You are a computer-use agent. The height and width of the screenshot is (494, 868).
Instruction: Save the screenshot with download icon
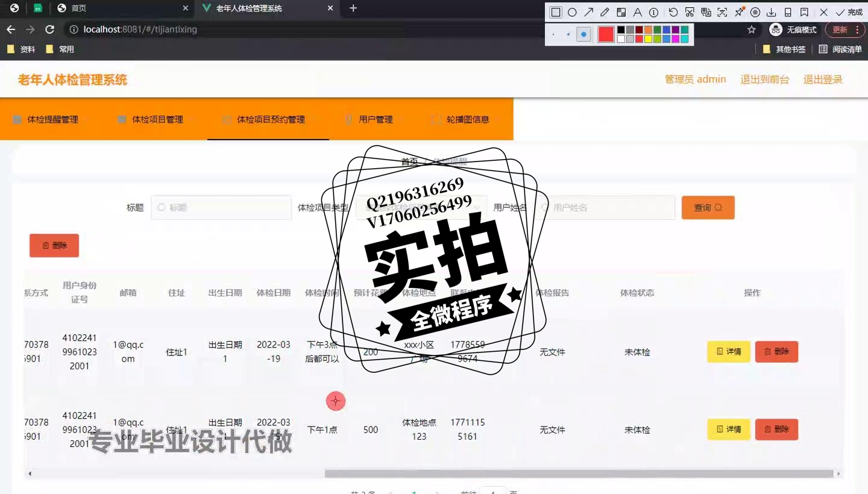click(x=772, y=12)
